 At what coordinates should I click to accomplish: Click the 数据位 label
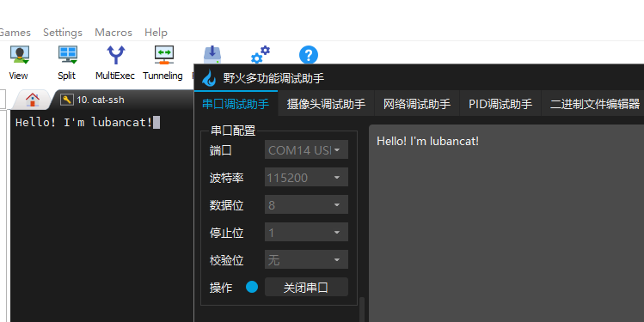click(x=226, y=205)
